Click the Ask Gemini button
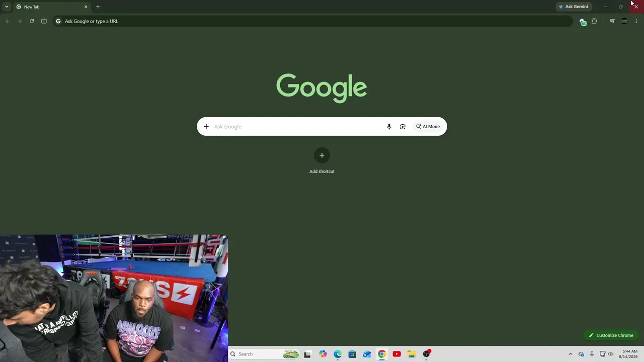 [x=573, y=7]
